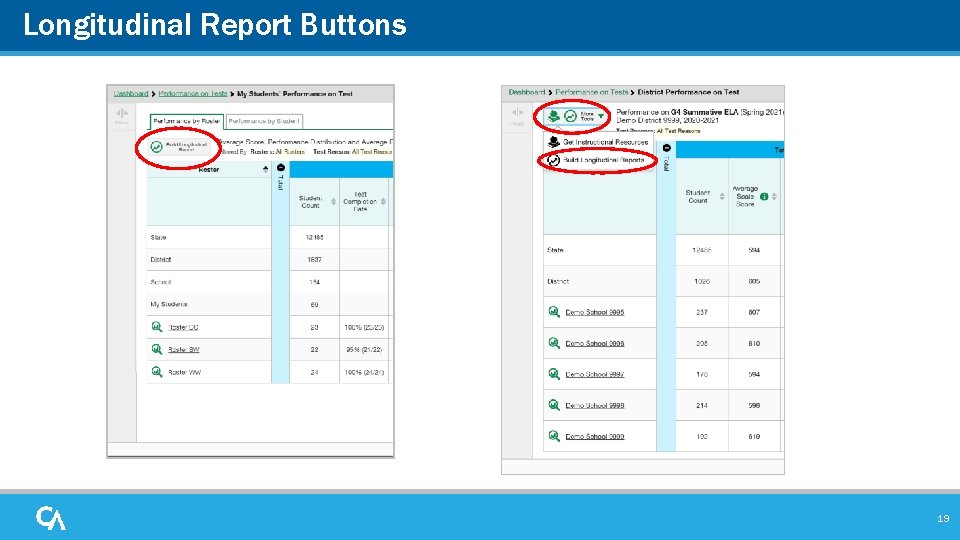Click the magnifier icon beside Roster SW

pyautogui.click(x=157, y=350)
